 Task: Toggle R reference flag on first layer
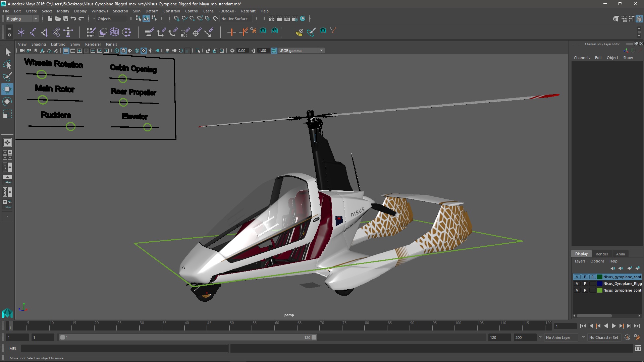pyautogui.click(x=593, y=277)
